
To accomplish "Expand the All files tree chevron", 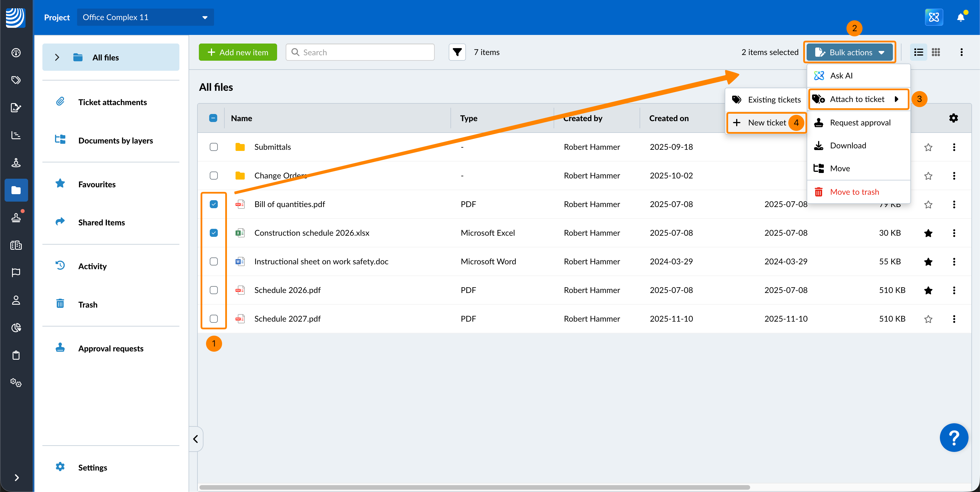I will tap(57, 57).
